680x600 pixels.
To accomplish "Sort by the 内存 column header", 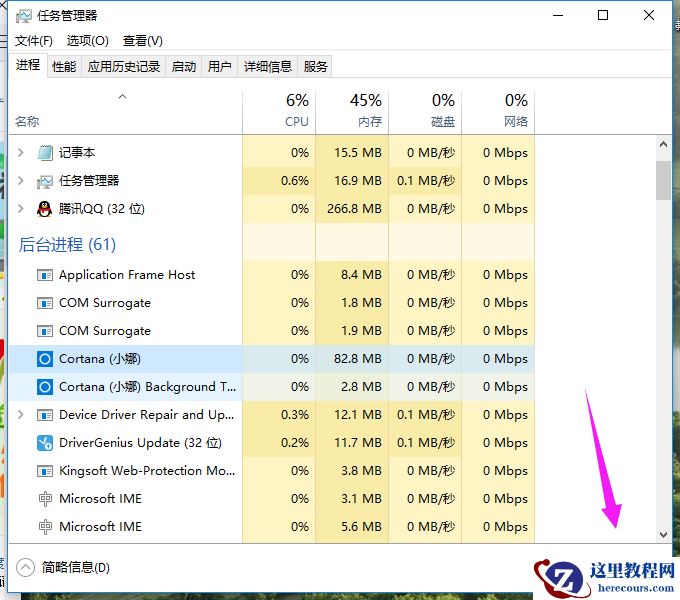I will (x=352, y=112).
